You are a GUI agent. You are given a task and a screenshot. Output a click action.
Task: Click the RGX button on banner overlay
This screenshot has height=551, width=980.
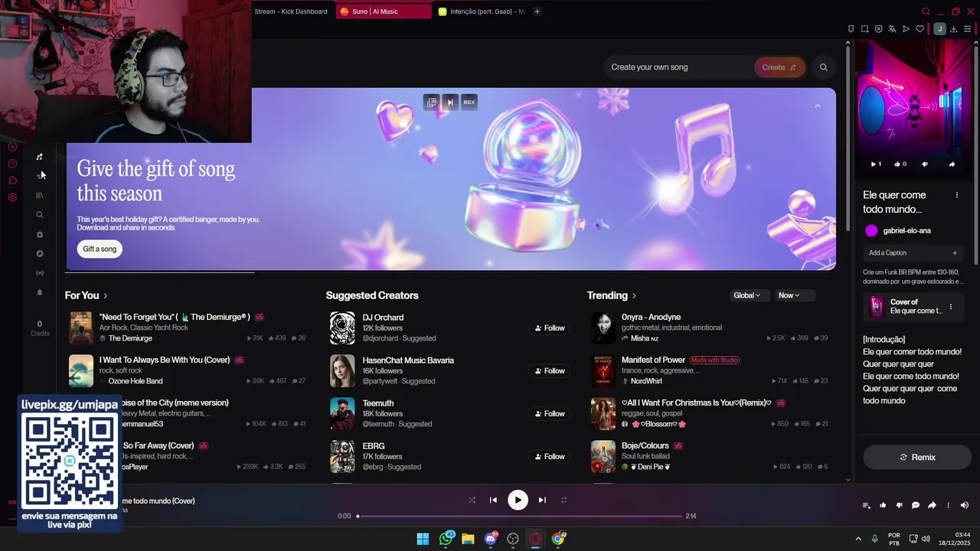pyautogui.click(x=469, y=102)
